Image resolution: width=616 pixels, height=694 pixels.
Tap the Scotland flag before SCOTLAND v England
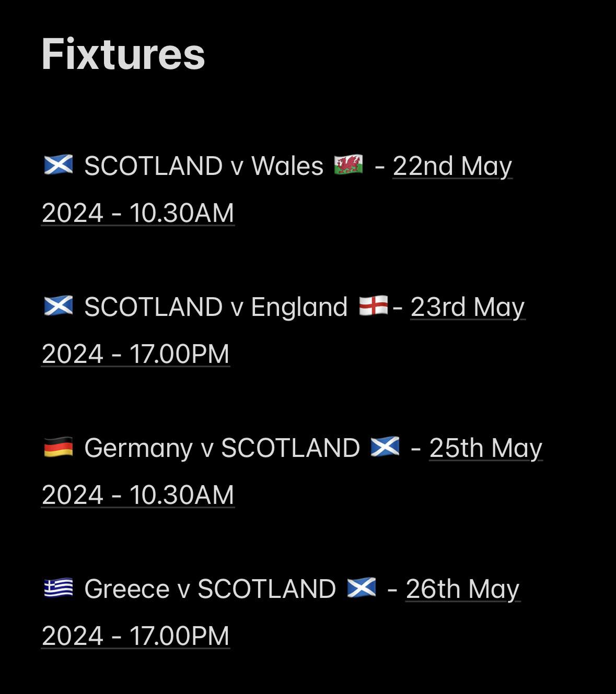[x=59, y=306]
